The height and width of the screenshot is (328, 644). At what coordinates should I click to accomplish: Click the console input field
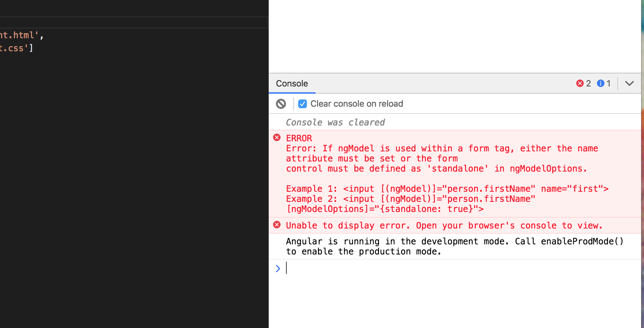tap(360, 268)
